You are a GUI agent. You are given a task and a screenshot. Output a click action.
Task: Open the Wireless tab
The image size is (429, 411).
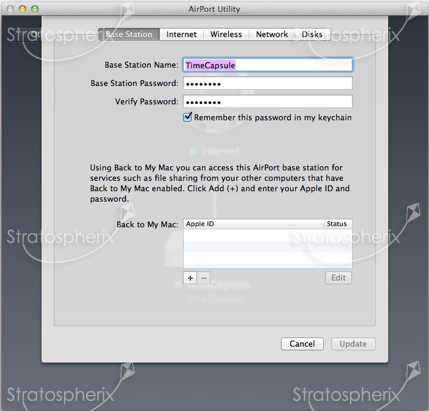pos(226,34)
